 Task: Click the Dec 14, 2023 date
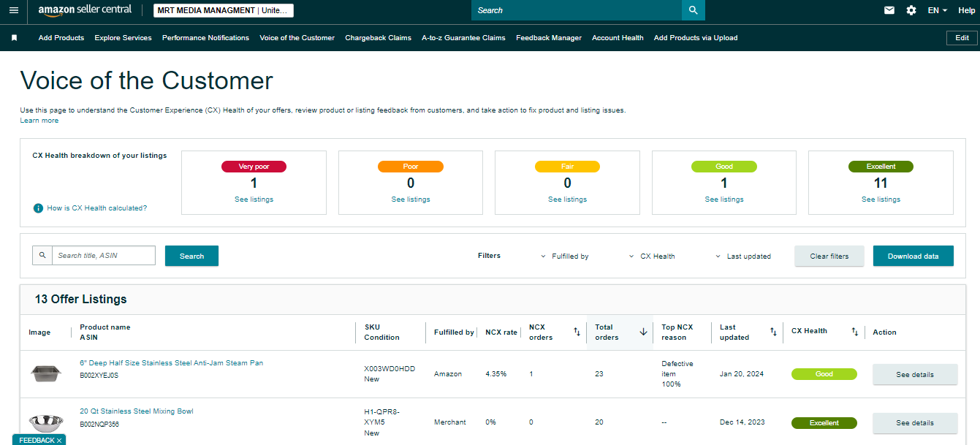(x=741, y=422)
